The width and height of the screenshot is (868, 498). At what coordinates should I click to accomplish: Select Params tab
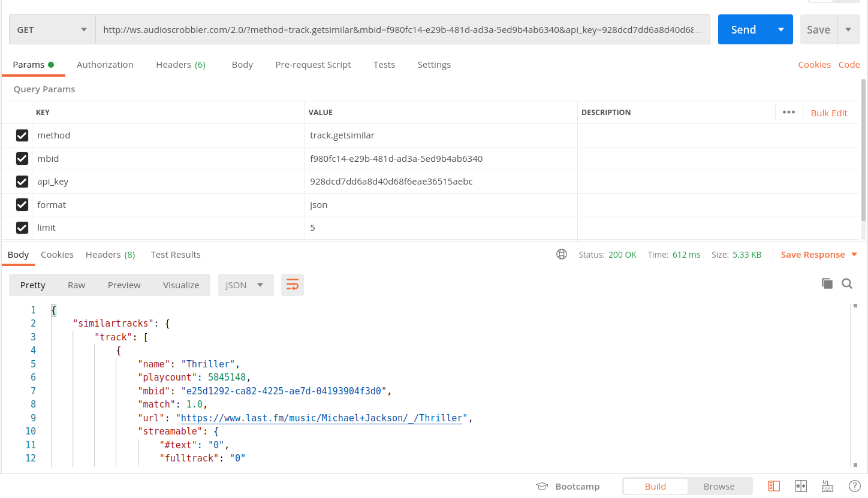(x=33, y=64)
